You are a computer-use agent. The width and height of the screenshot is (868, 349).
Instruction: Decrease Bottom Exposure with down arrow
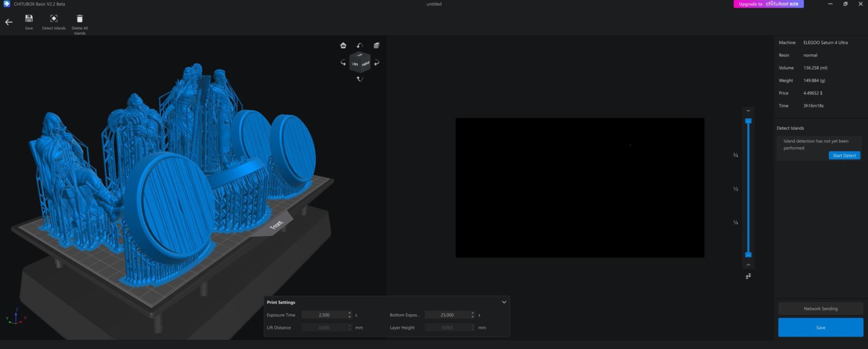tap(473, 317)
